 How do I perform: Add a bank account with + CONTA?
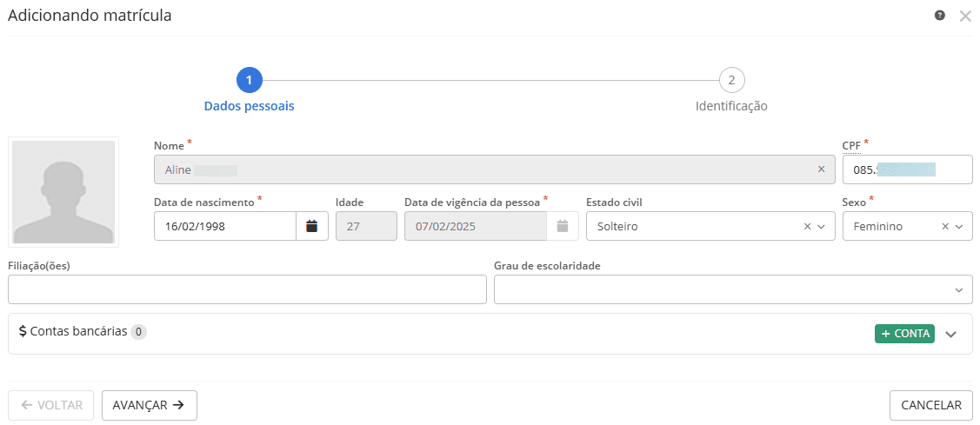click(904, 334)
